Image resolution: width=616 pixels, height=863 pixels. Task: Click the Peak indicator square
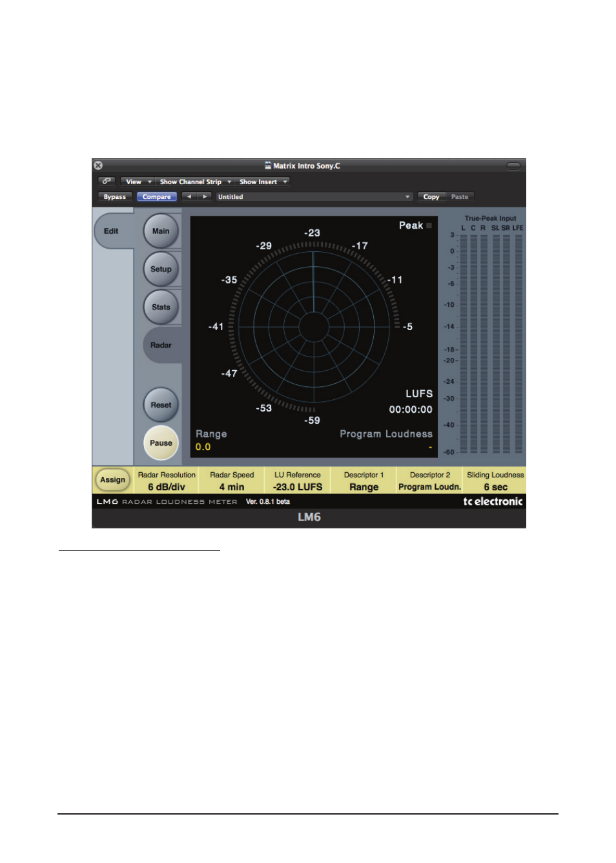click(429, 225)
